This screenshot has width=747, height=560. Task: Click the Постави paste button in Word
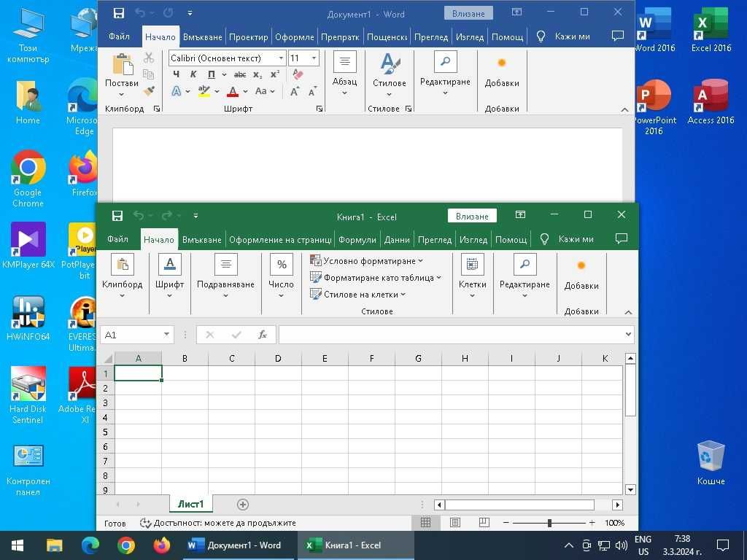point(122,74)
